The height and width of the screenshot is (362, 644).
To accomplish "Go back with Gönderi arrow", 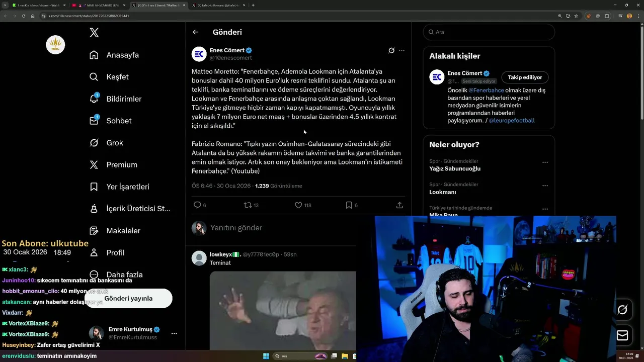I will [195, 32].
